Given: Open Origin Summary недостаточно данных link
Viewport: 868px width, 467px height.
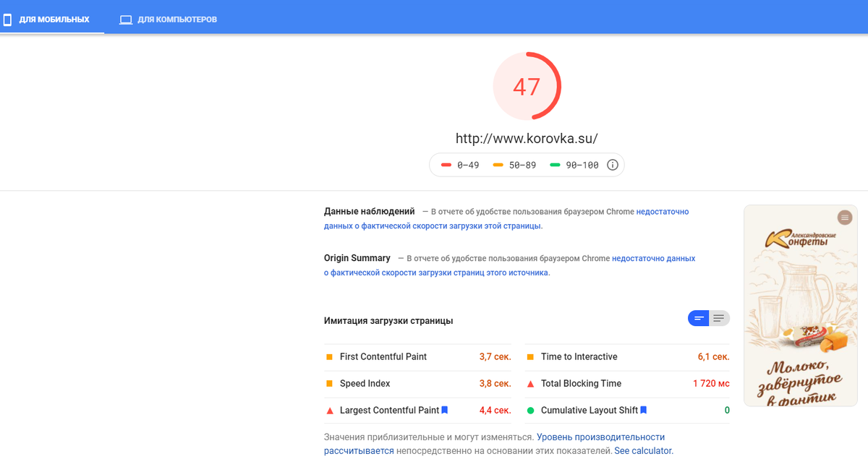Looking at the screenshot, I should point(509,265).
